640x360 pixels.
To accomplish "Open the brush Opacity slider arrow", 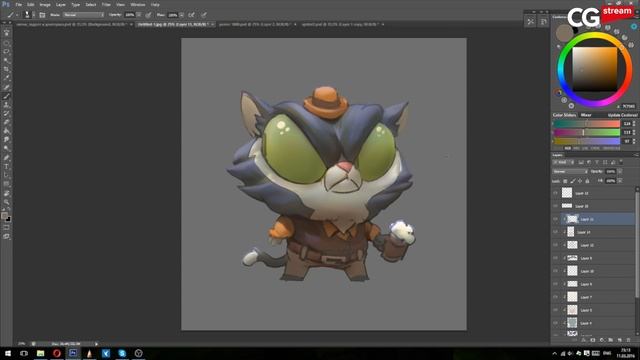I will (139, 15).
